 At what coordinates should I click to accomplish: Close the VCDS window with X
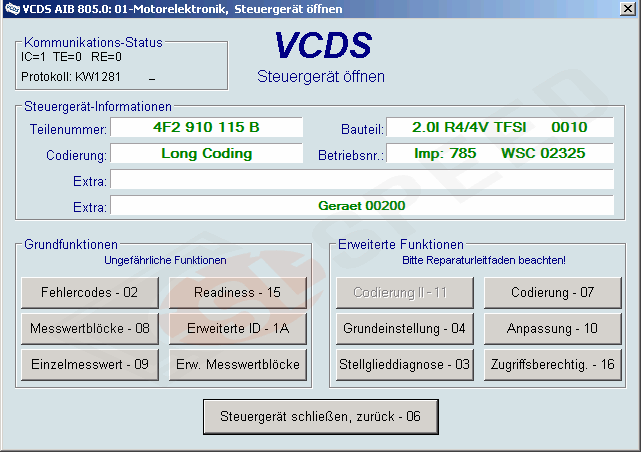coord(628,9)
